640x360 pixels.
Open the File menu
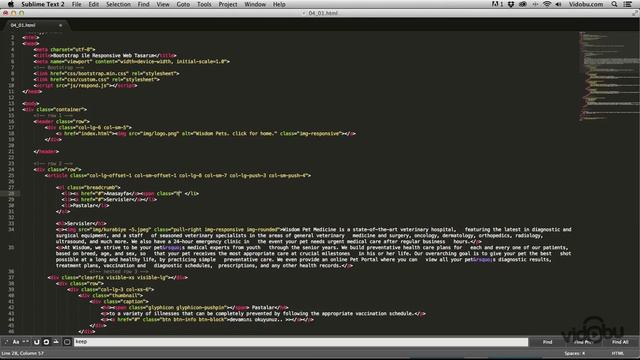point(76,4)
